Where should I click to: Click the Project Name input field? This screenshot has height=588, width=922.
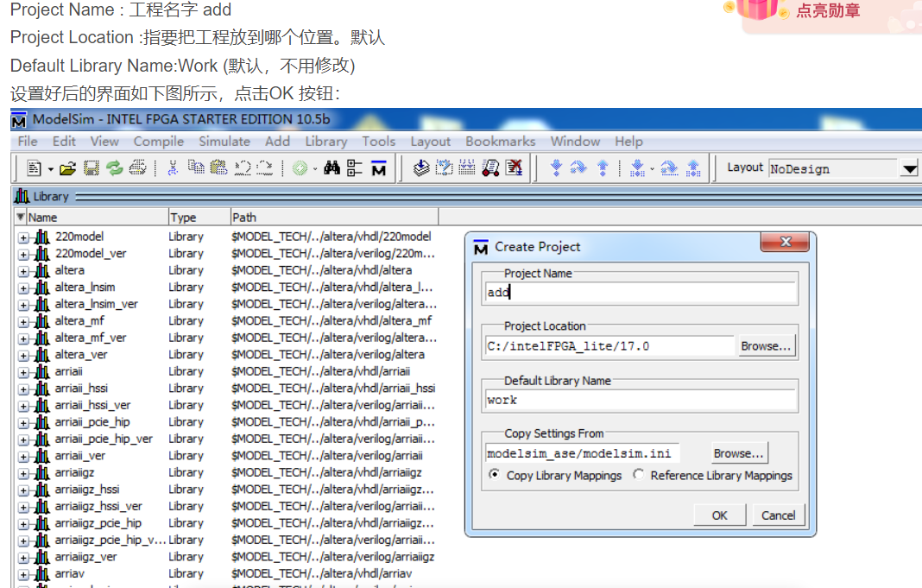(641, 292)
